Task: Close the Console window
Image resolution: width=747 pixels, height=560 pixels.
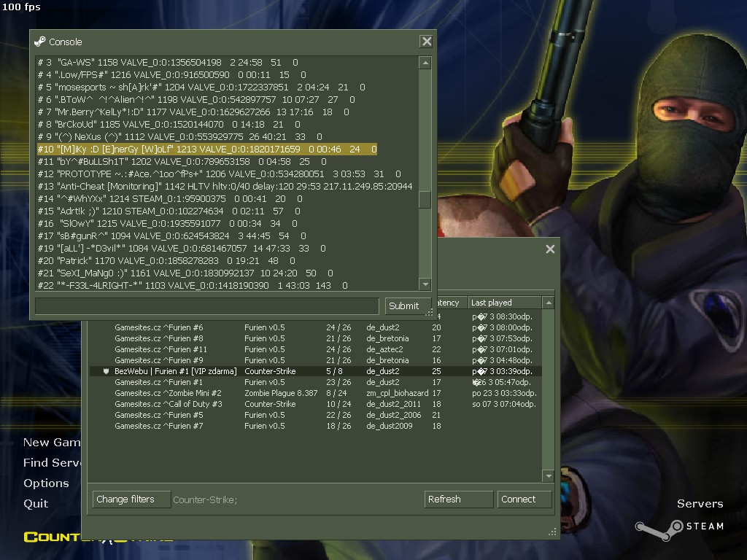Action: [426, 42]
